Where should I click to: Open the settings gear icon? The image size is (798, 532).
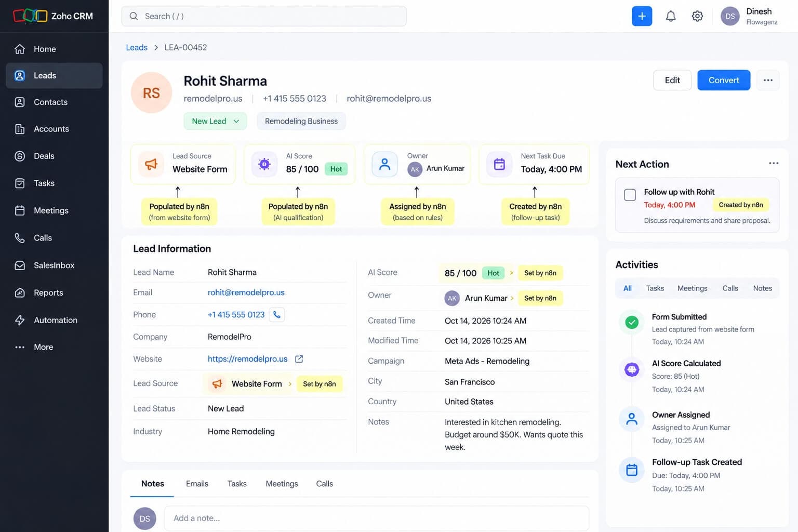[x=697, y=16]
